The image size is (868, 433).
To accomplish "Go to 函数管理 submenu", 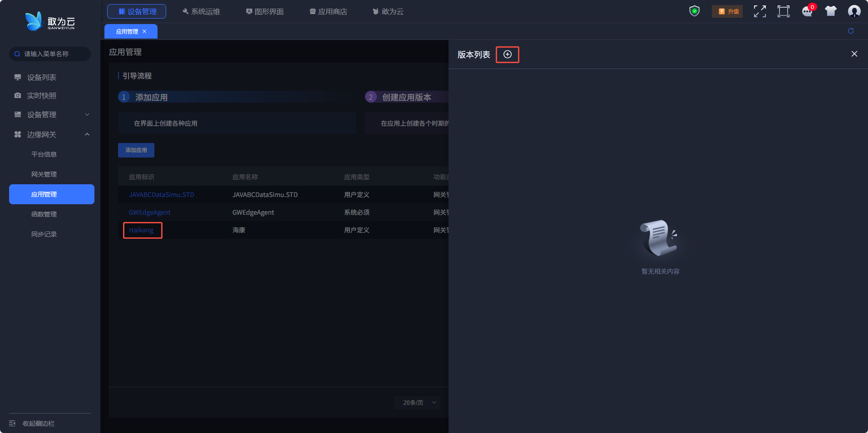I will 44,214.
